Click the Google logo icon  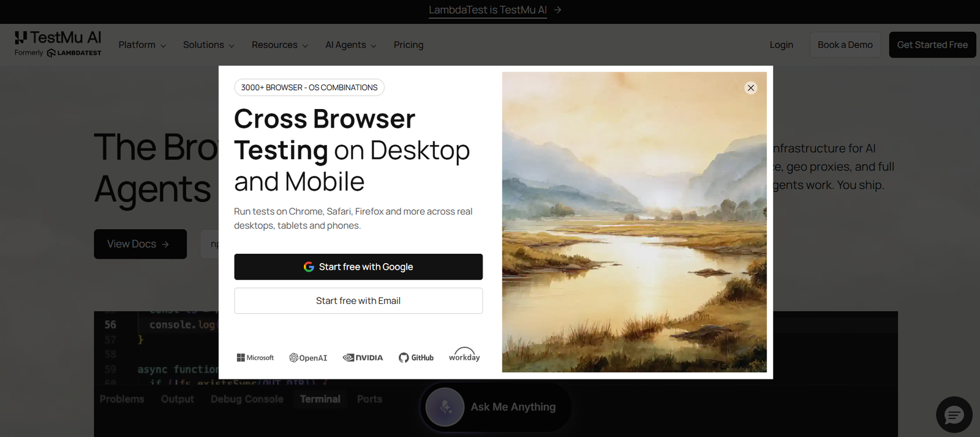point(309,267)
